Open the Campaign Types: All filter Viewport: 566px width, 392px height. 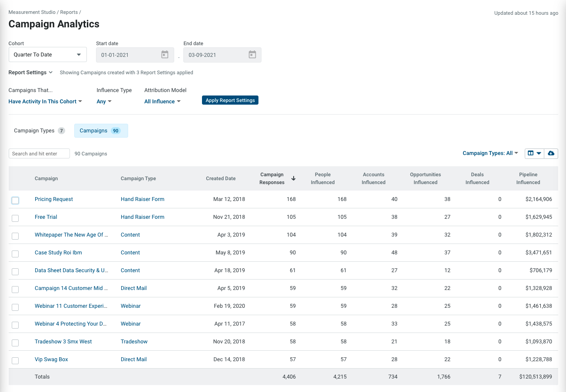pos(490,153)
